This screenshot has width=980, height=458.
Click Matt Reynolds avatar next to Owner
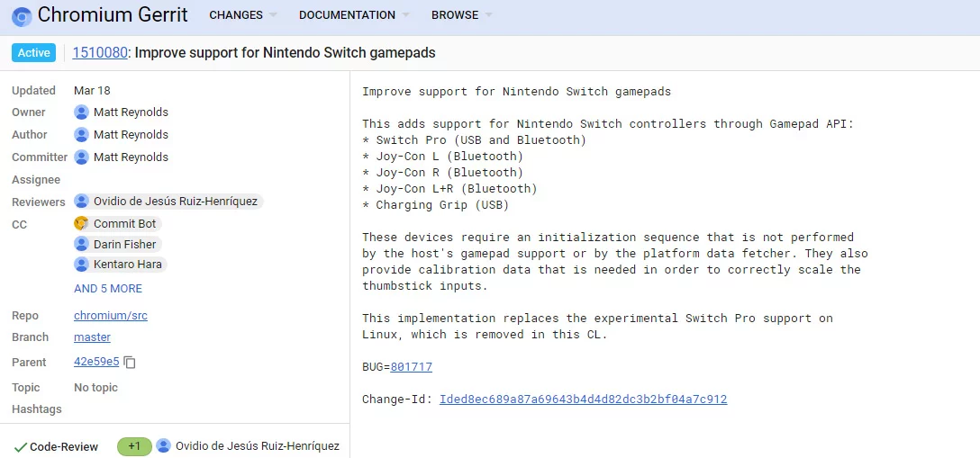pyautogui.click(x=81, y=112)
